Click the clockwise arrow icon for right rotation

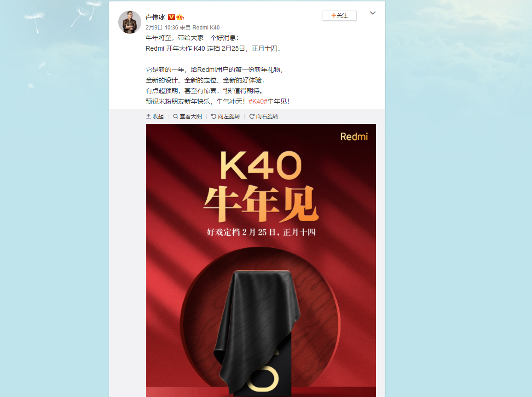coord(252,116)
